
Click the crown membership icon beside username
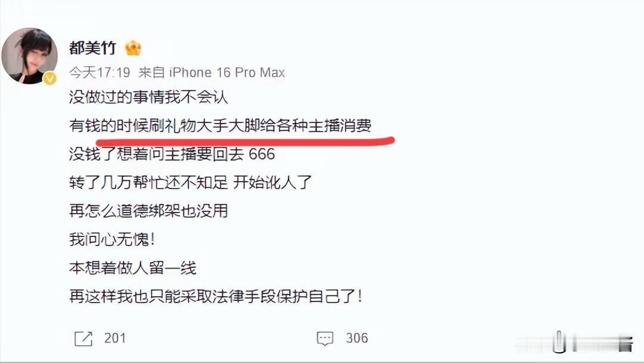point(133,48)
